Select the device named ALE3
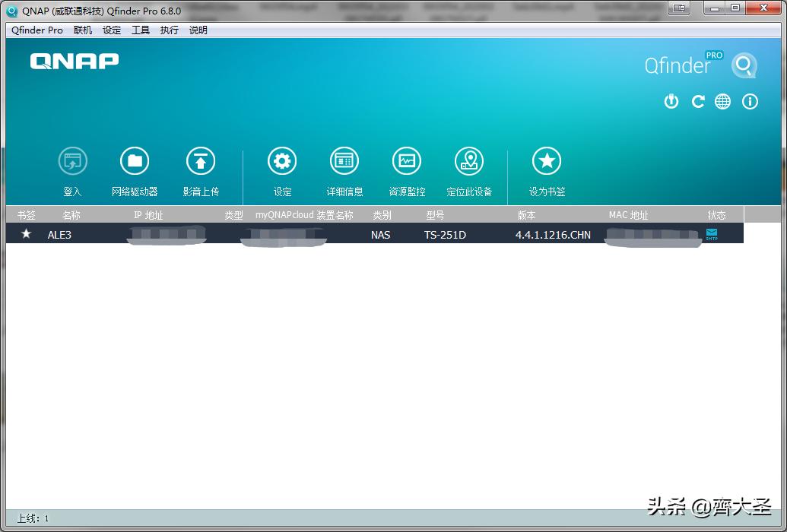787x532 pixels. (x=59, y=234)
